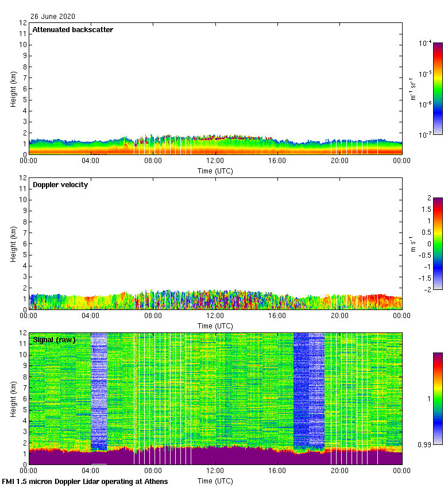Click the Doppler velocity color bar

pos(438,243)
